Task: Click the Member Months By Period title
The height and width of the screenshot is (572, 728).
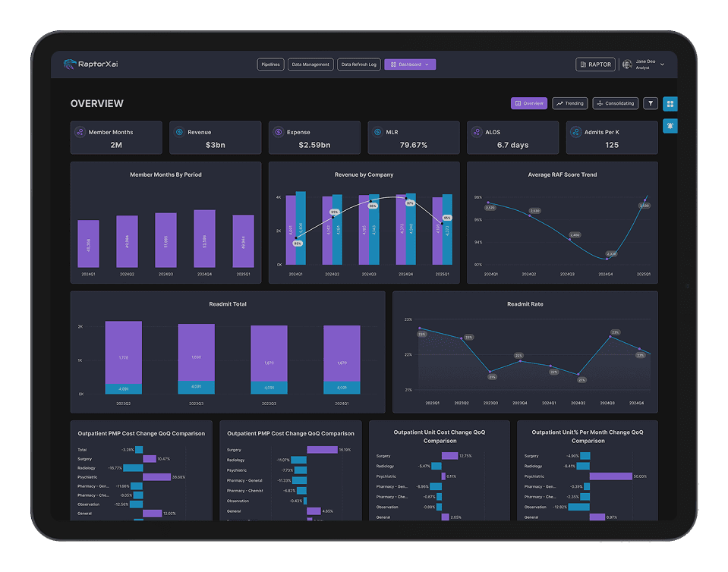Action: [165, 175]
